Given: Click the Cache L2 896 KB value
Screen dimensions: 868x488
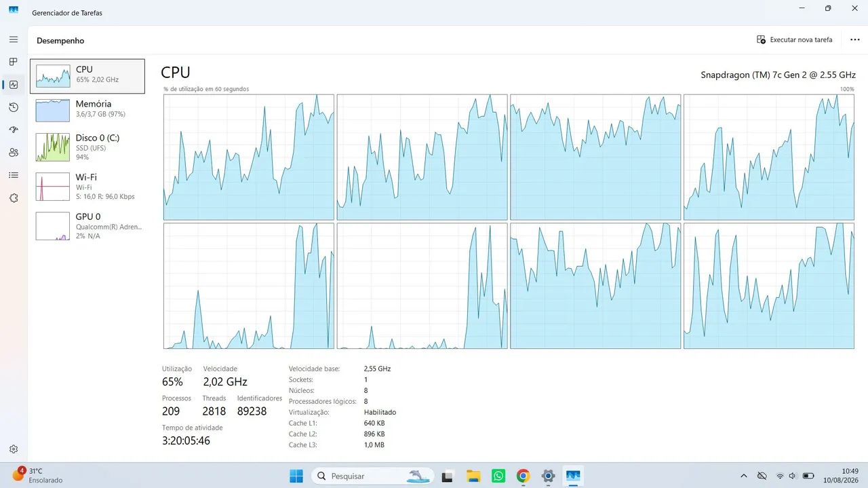Looking at the screenshot, I should coord(374,434).
